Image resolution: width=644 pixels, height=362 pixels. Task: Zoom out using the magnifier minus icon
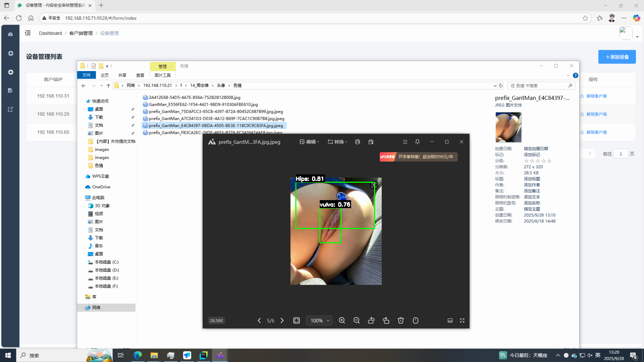click(x=356, y=321)
